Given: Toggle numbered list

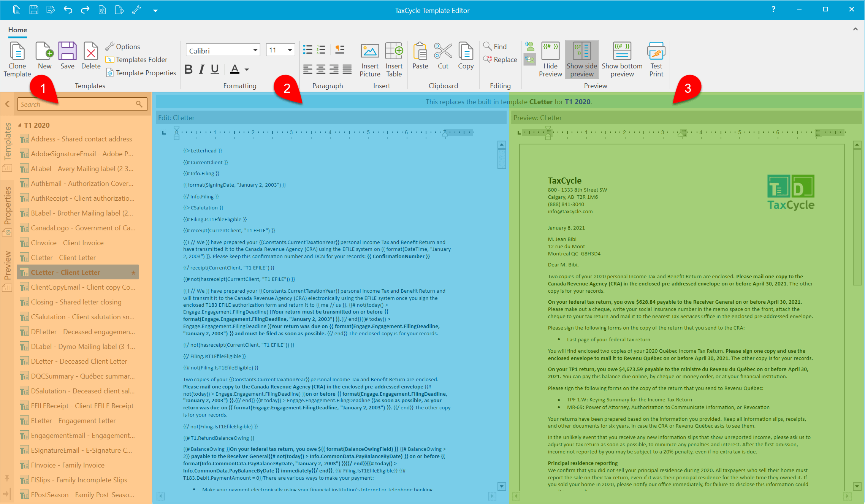Looking at the screenshot, I should pyautogui.click(x=321, y=50).
